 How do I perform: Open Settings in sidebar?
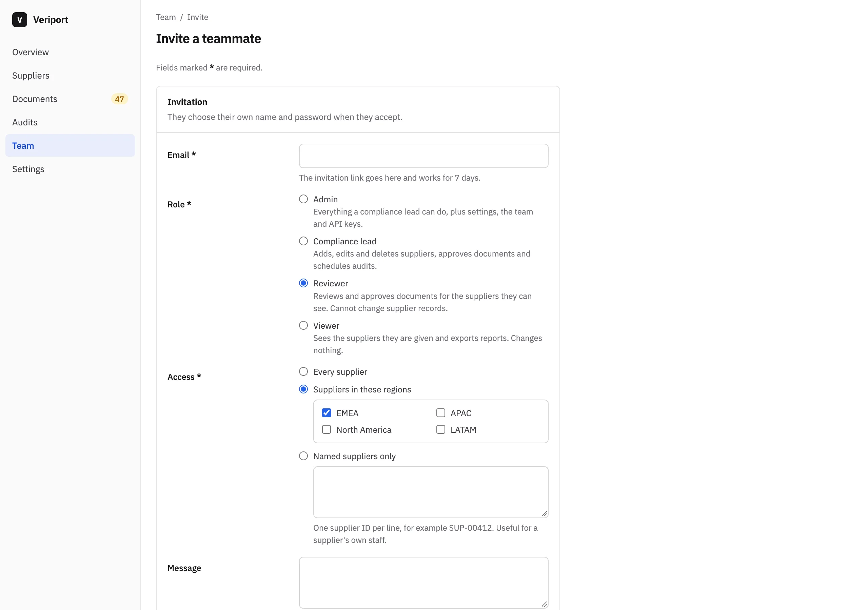tap(70, 169)
